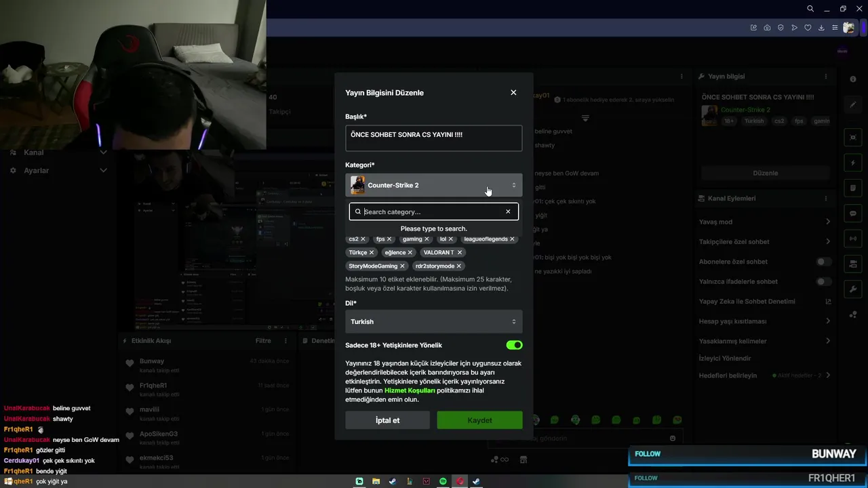Viewport: 868px width, 488px height.
Task: Click the Filtre button in Etkinlik Akışı
Action: (x=263, y=341)
